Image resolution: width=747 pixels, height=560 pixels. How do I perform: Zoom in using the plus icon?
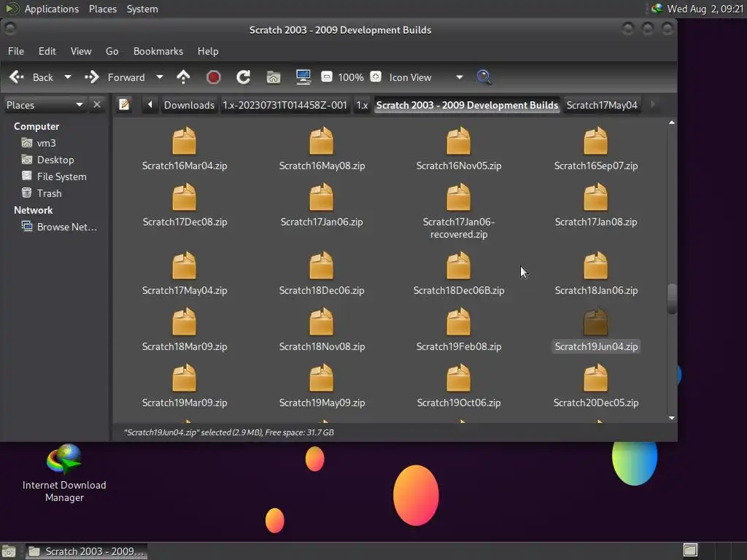[376, 77]
